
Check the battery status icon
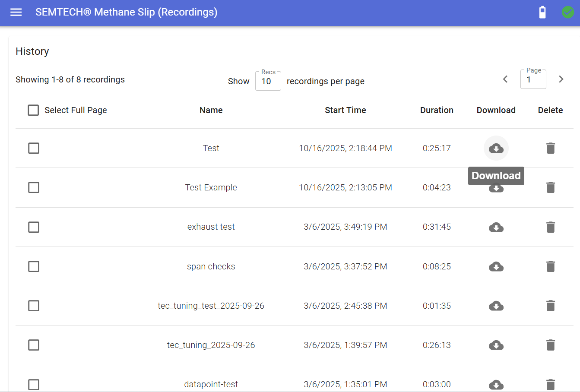(x=542, y=12)
